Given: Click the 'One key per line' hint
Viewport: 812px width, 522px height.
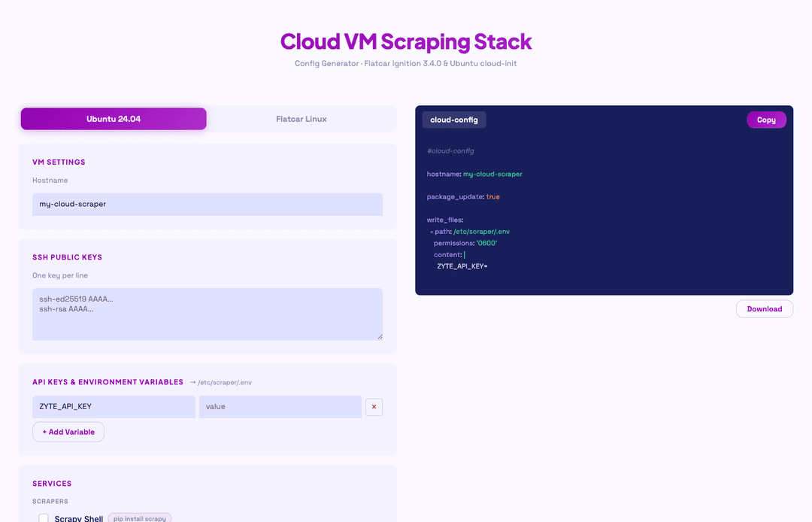Looking at the screenshot, I should (60, 275).
